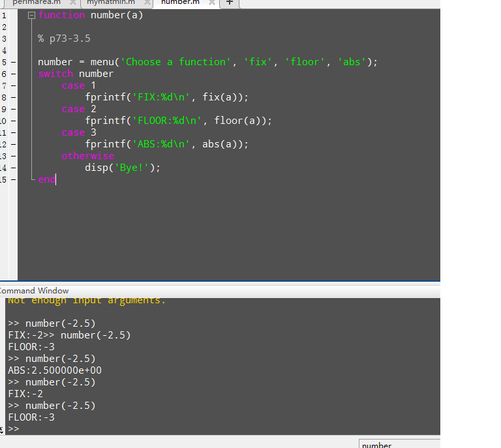Click the 'FIX:-2>> number(-2.5)' output line
The width and height of the screenshot is (501, 448).
[69, 335]
